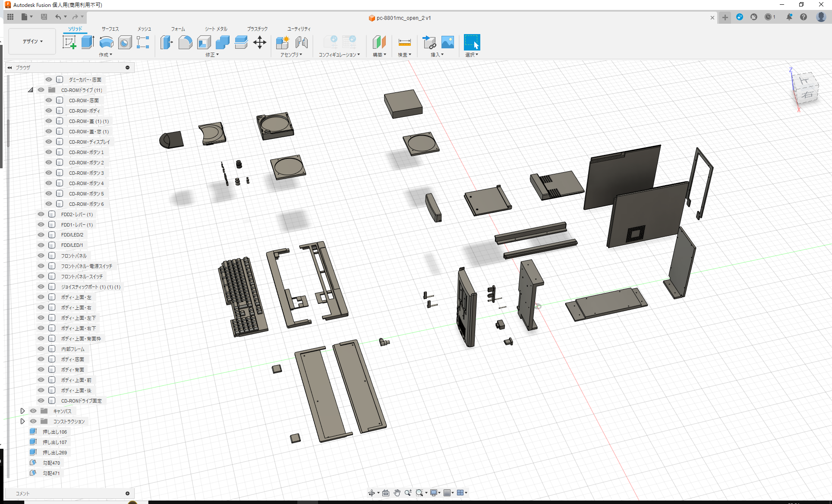Hide the CD-ROM・ボタン3 part

coord(48,173)
